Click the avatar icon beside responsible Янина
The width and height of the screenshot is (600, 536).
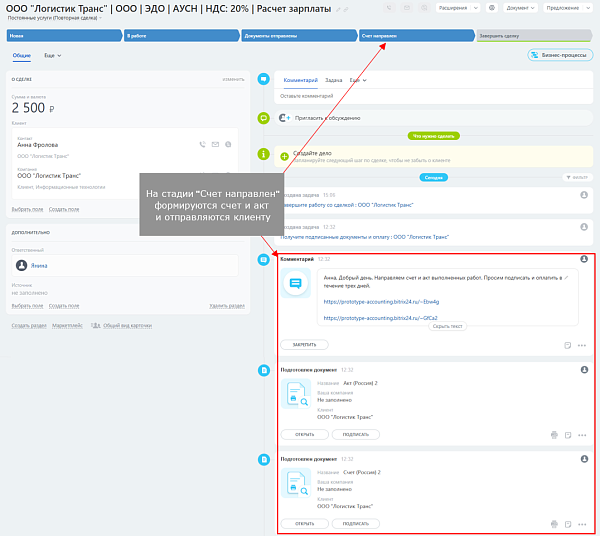(x=21, y=265)
